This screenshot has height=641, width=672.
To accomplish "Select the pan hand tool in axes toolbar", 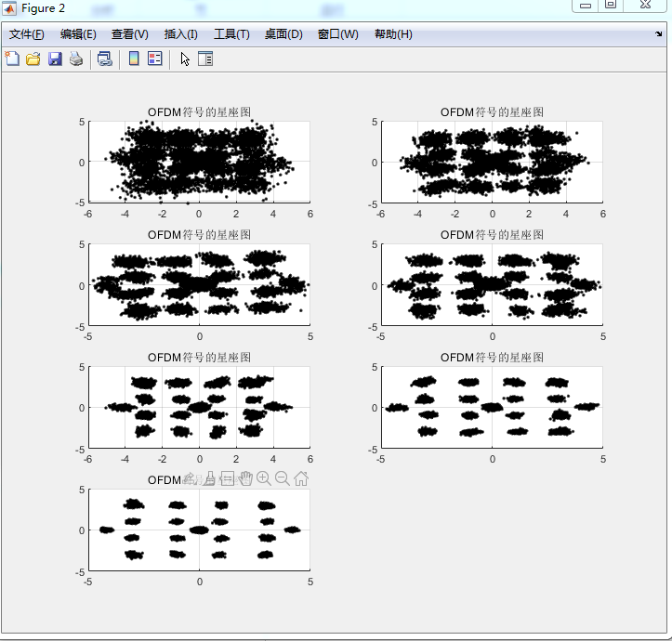I will (245, 478).
